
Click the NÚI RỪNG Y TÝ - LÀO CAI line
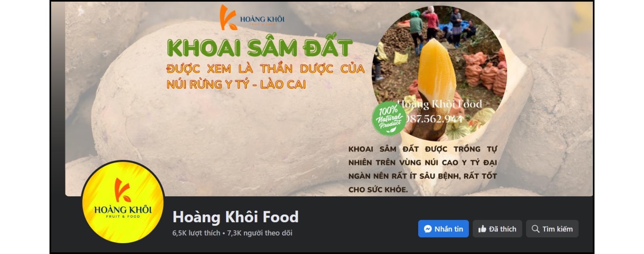[x=236, y=84]
